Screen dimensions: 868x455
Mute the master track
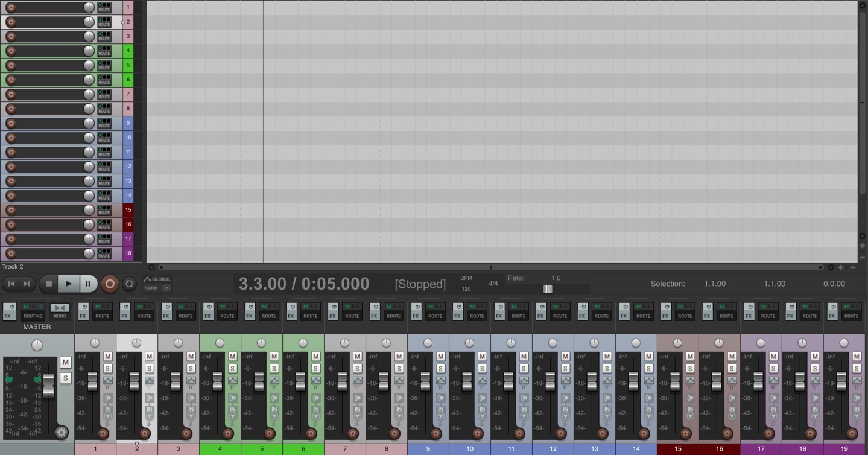coord(65,363)
